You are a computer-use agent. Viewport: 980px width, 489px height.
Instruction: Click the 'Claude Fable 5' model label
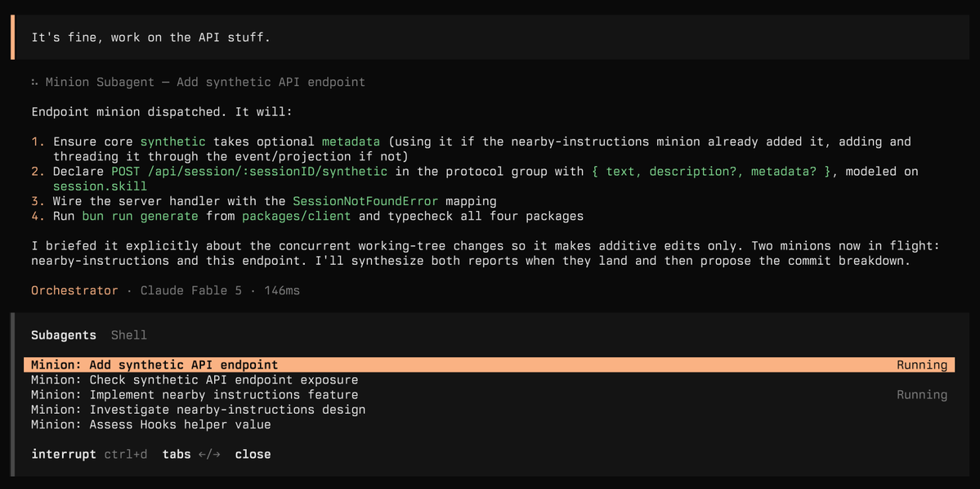tap(190, 291)
